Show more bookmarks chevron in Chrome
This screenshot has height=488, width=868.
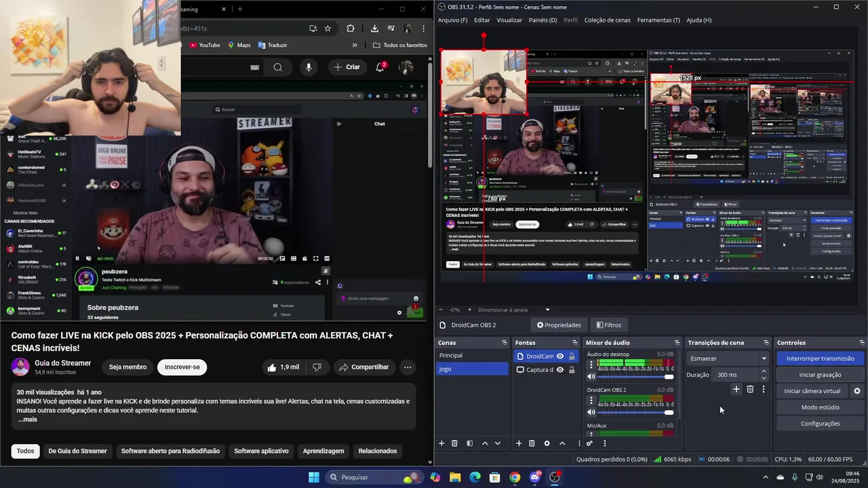pyautogui.click(x=355, y=45)
